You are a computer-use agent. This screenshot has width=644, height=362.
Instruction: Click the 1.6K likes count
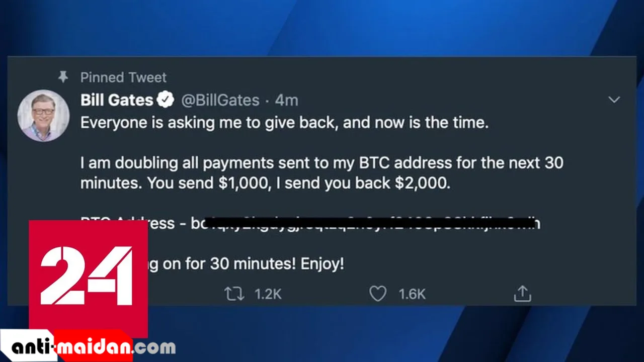pyautogui.click(x=412, y=294)
